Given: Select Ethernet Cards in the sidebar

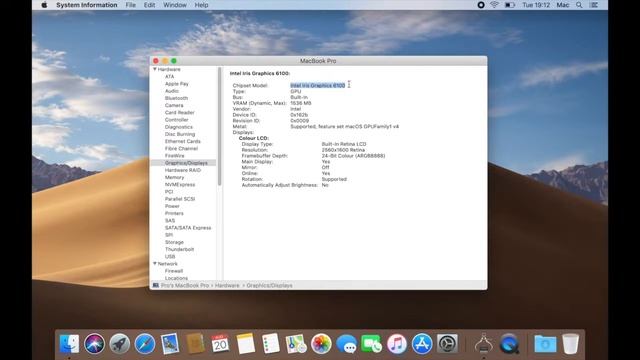Looking at the screenshot, I should point(182,141).
